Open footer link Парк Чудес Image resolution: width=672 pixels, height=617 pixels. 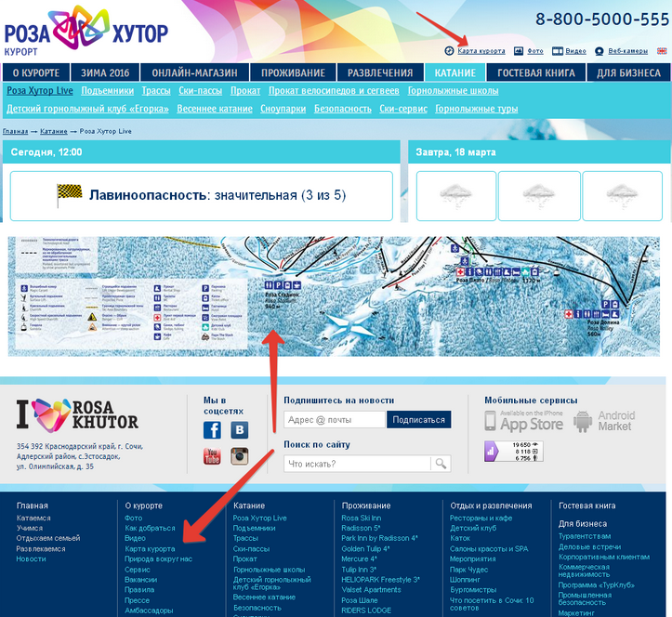468,570
